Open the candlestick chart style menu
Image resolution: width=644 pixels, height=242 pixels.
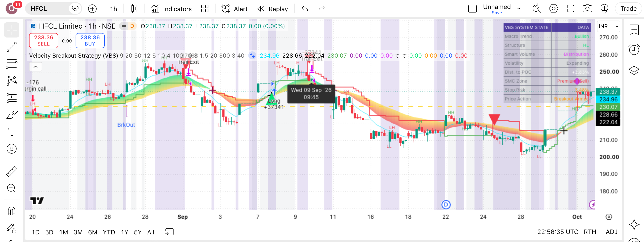(134, 9)
